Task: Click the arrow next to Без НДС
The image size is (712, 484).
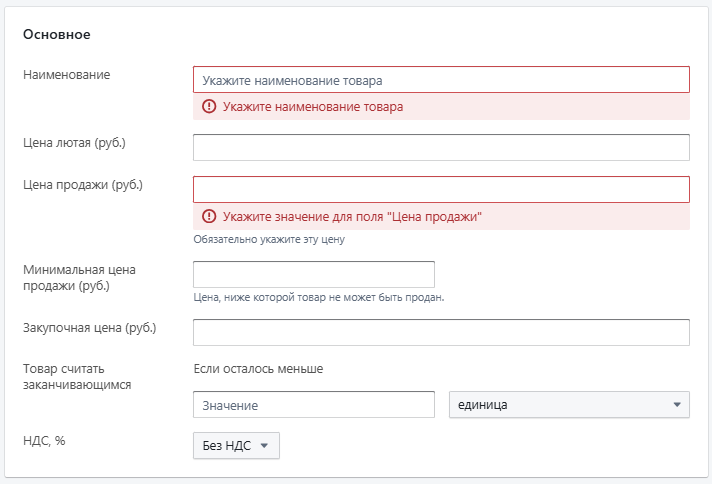Action: click(x=264, y=446)
